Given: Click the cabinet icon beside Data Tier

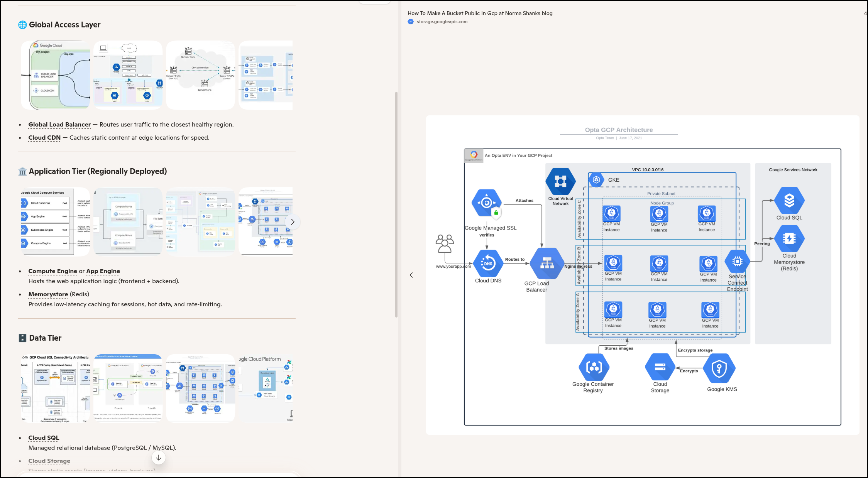Looking at the screenshot, I should click(22, 338).
